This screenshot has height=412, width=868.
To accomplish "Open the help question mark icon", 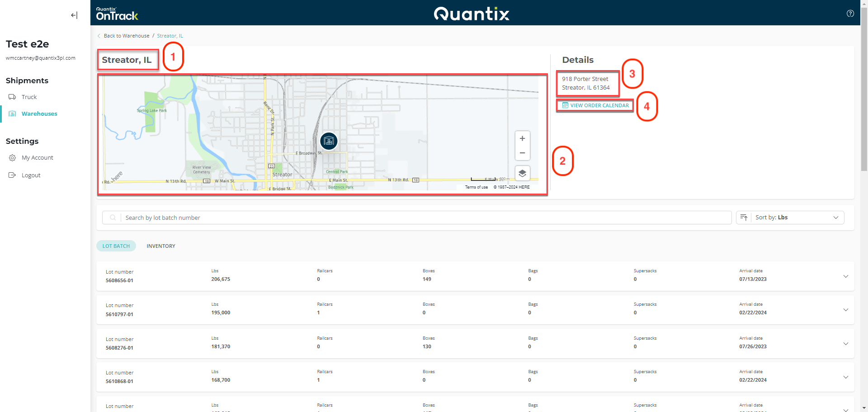I will click(x=850, y=14).
